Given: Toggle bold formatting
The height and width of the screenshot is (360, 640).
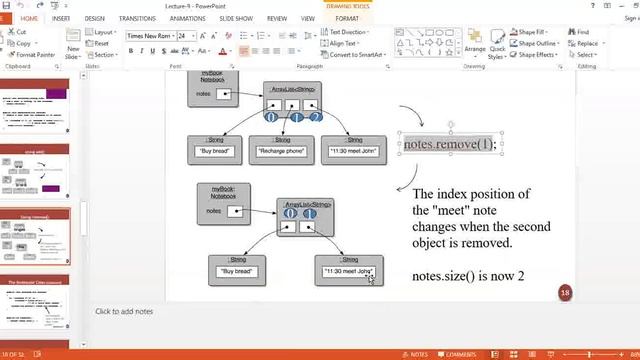Looking at the screenshot, I should (131, 51).
